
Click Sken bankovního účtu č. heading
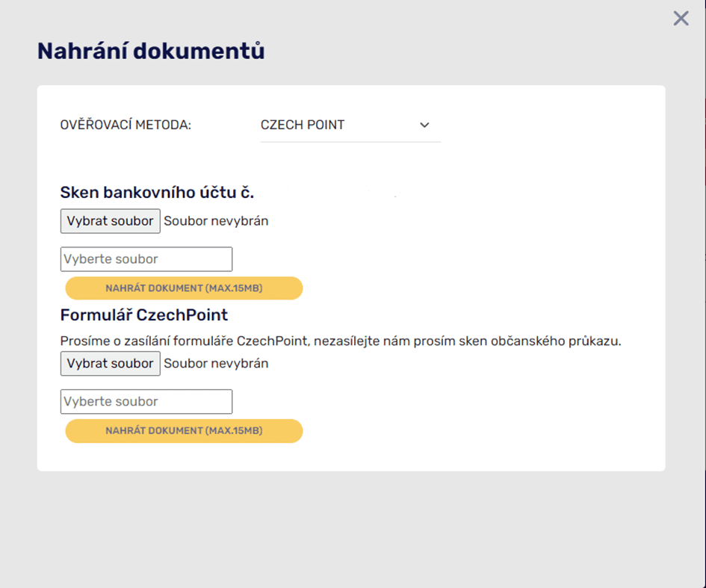[157, 192]
